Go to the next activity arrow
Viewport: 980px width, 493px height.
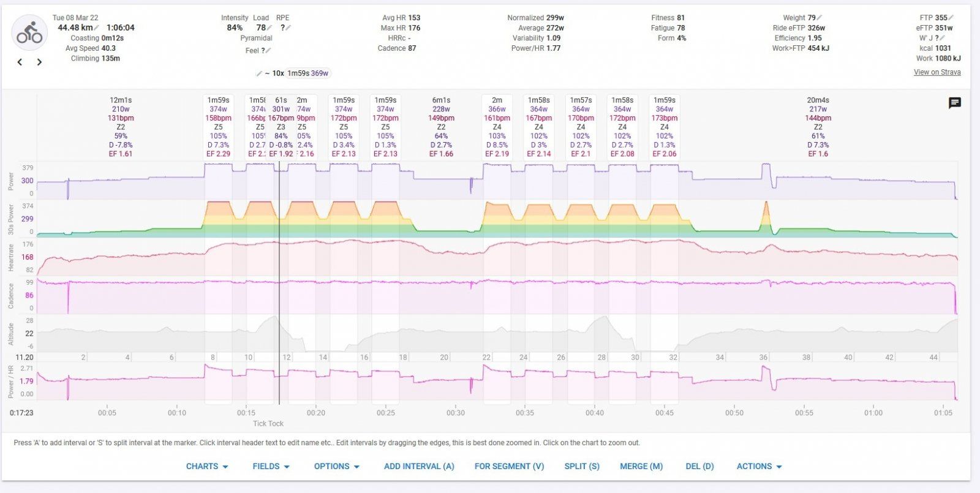(39, 62)
